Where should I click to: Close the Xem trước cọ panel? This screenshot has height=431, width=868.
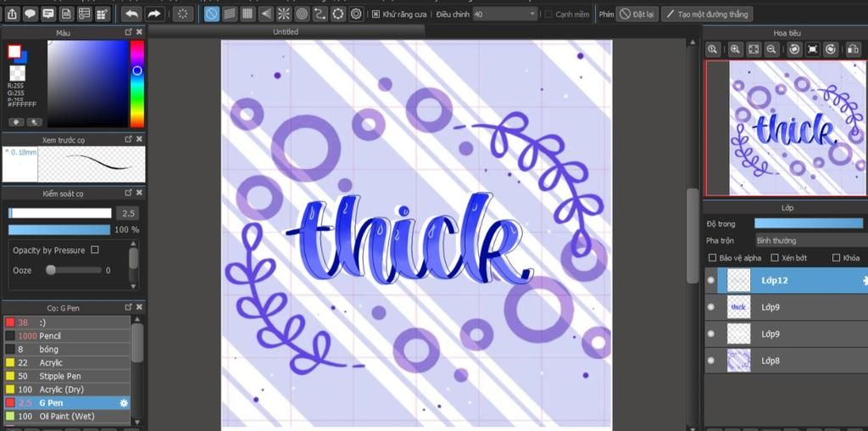pos(140,139)
